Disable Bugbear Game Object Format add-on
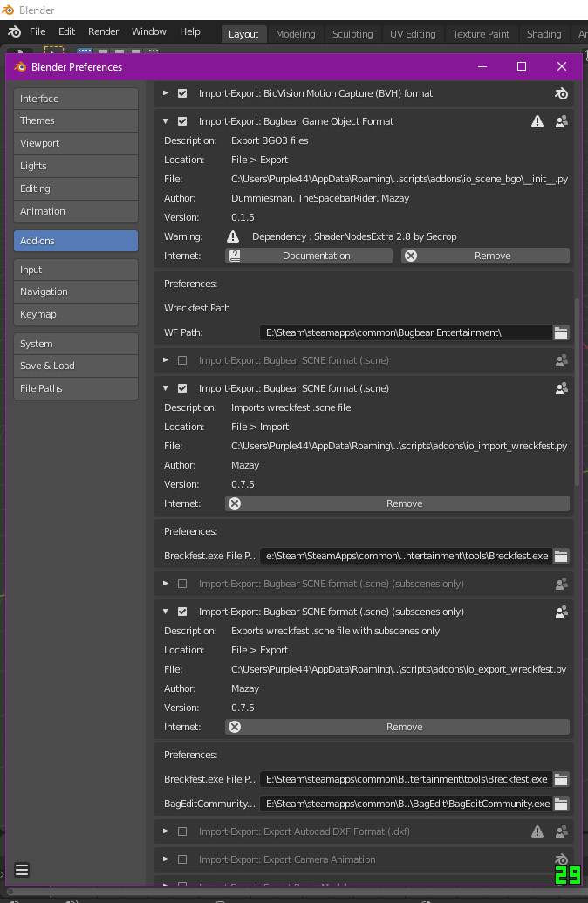The height and width of the screenshot is (903, 588). click(x=182, y=121)
